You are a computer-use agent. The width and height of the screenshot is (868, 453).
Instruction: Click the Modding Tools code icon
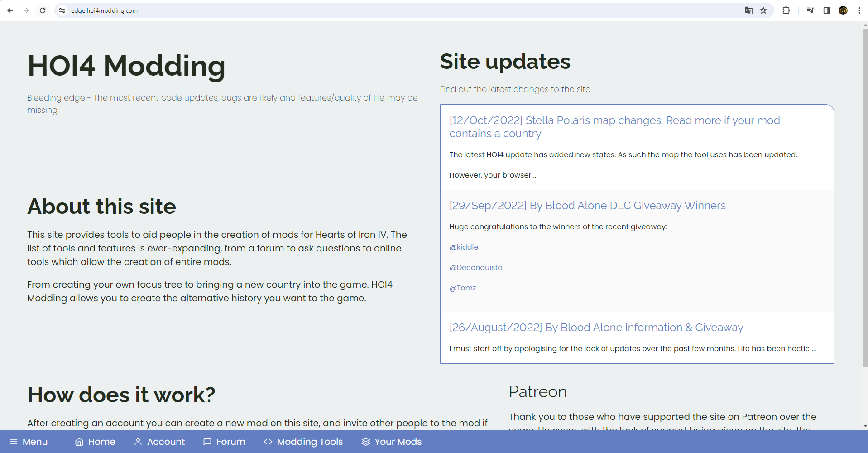tap(268, 442)
